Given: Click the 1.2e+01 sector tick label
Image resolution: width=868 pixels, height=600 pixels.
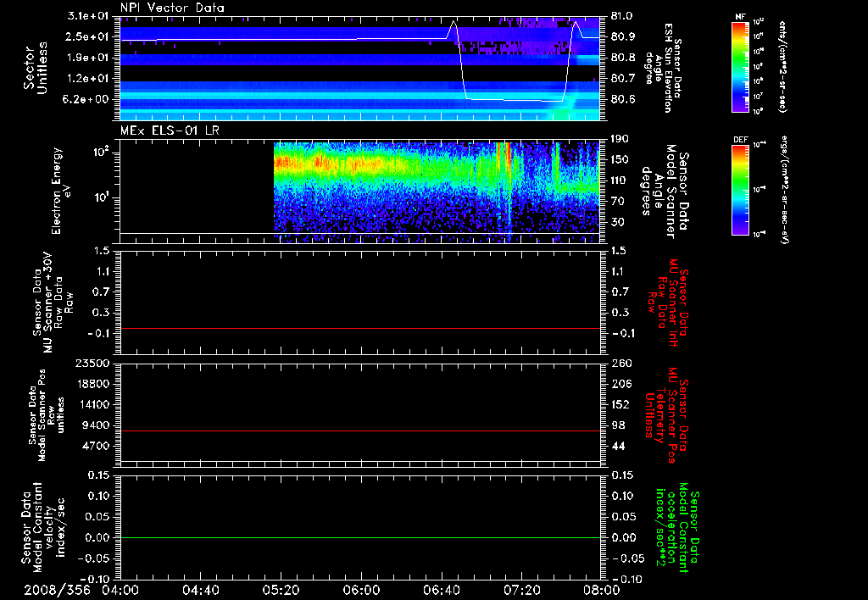Looking at the screenshot, I should [88, 79].
